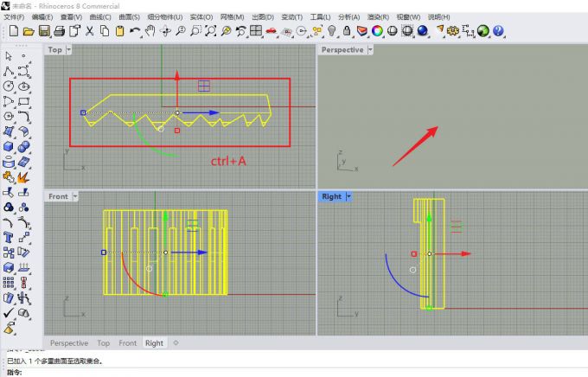Click the Cut scissors icon
This screenshot has height=377, width=588.
(89, 31)
